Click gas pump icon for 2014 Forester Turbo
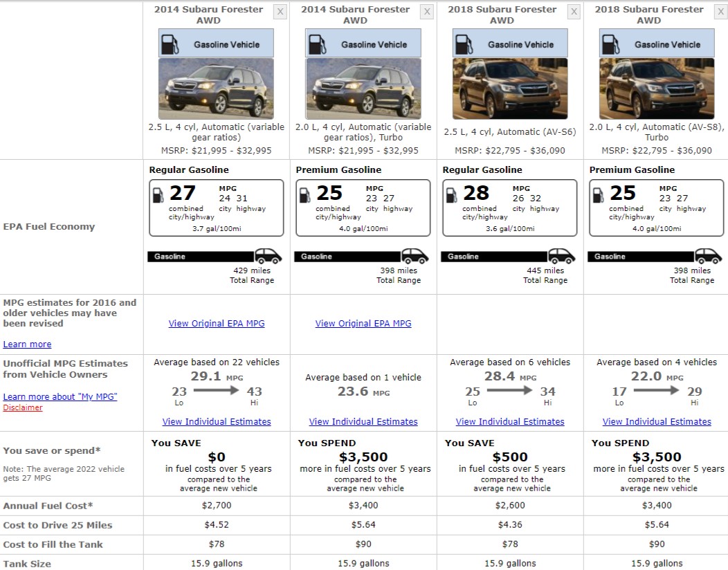The width and height of the screenshot is (728, 570). [x=317, y=44]
